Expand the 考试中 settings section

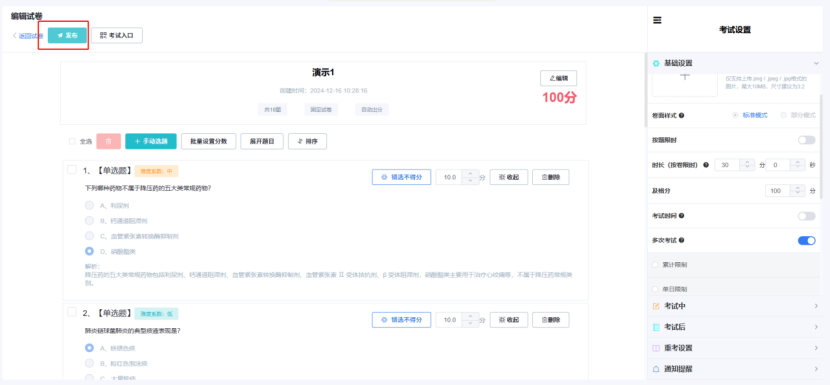[734, 306]
